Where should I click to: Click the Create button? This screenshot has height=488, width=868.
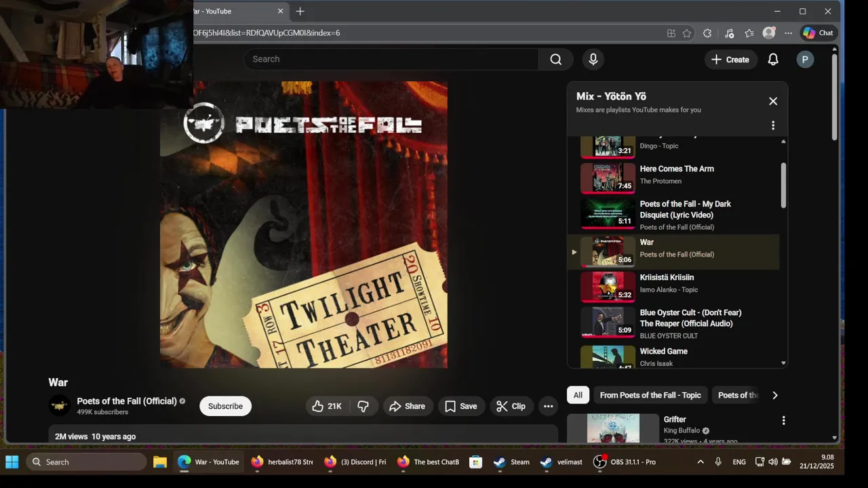730,60
